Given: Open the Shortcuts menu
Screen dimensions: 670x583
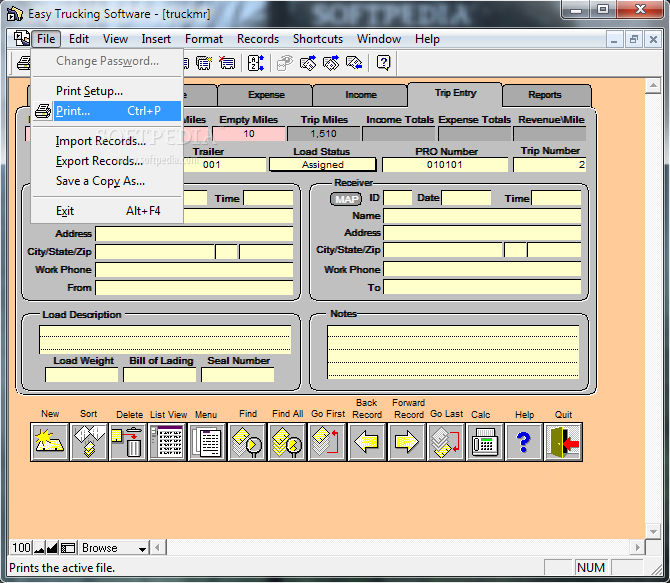Looking at the screenshot, I should [317, 39].
